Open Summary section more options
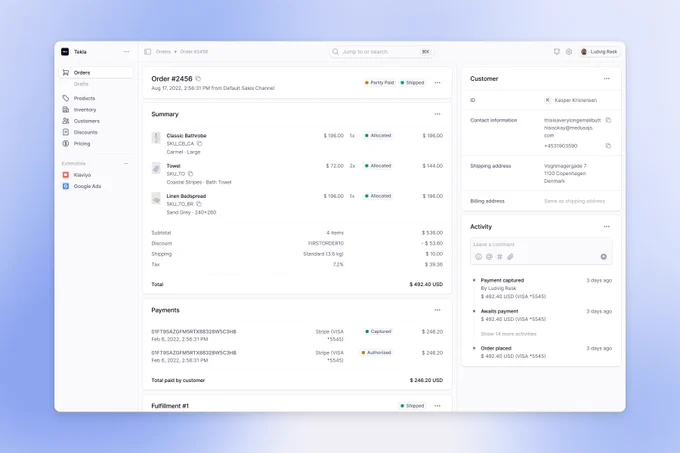 [437, 114]
